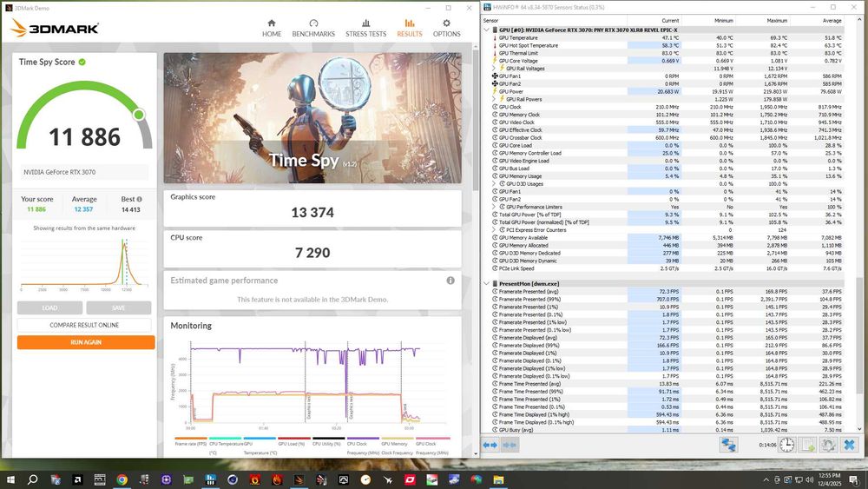The image size is (868, 489).
Task: Open the Stress Tests tab
Action: pos(366,29)
